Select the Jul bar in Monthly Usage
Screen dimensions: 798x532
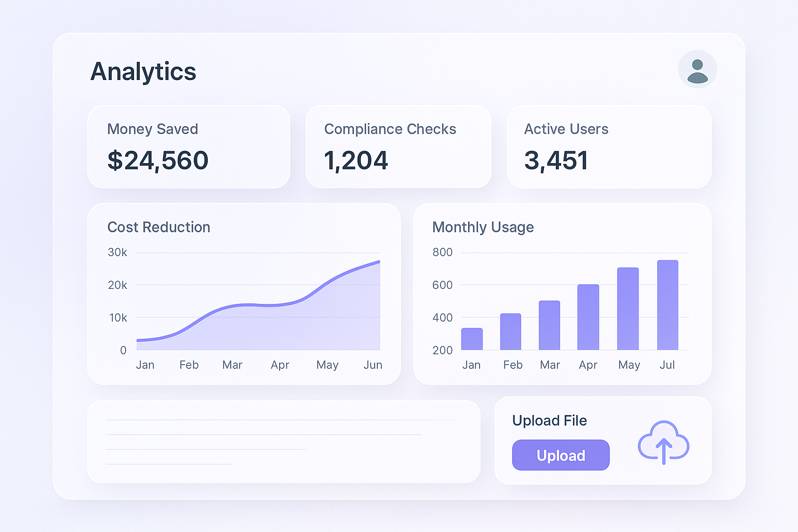point(668,305)
